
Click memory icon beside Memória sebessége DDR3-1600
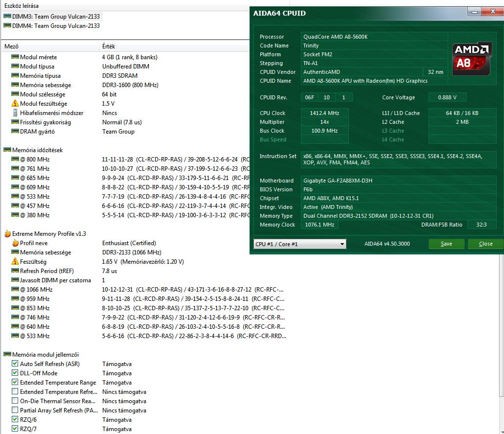point(15,85)
